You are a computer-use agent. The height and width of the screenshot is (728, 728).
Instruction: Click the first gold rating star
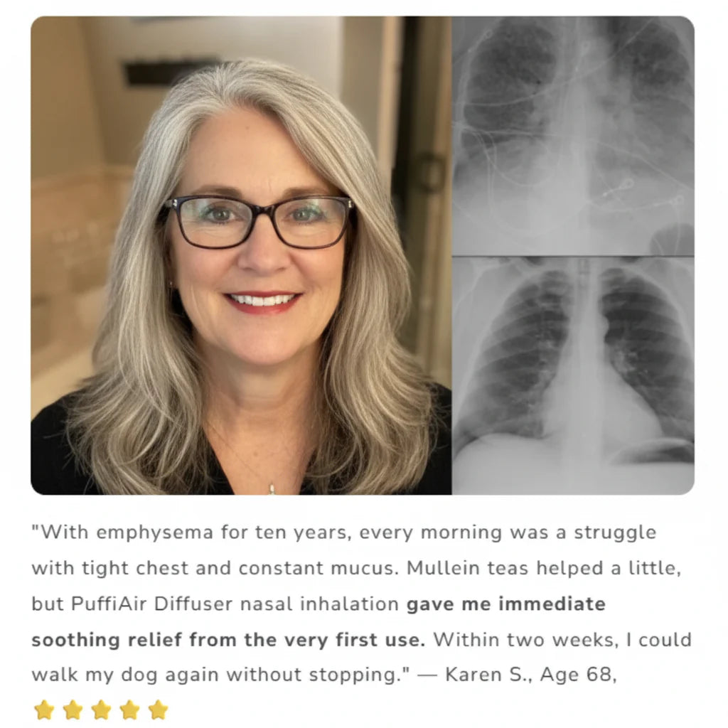pyautogui.click(x=45, y=710)
